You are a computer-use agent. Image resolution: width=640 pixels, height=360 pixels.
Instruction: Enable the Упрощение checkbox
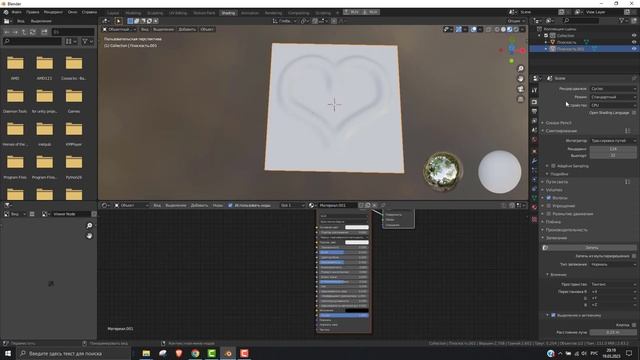point(549,206)
